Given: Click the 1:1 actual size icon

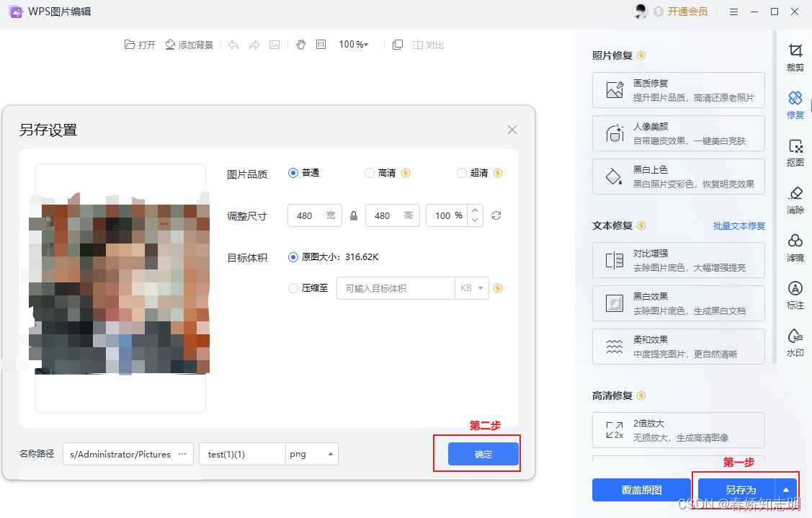Looking at the screenshot, I should tap(321, 45).
